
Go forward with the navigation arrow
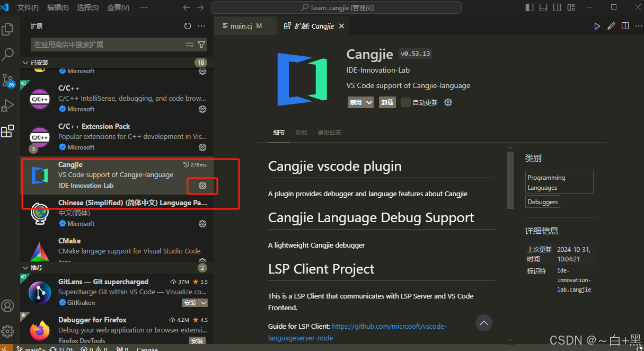tap(200, 7)
